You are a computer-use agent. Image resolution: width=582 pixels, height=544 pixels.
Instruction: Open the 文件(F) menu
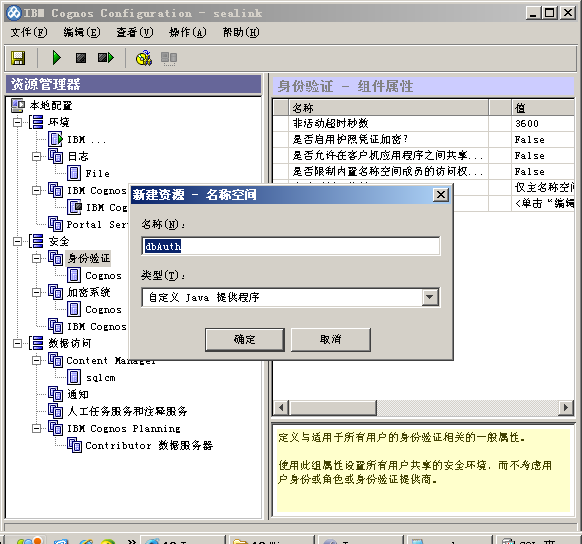click(x=29, y=32)
